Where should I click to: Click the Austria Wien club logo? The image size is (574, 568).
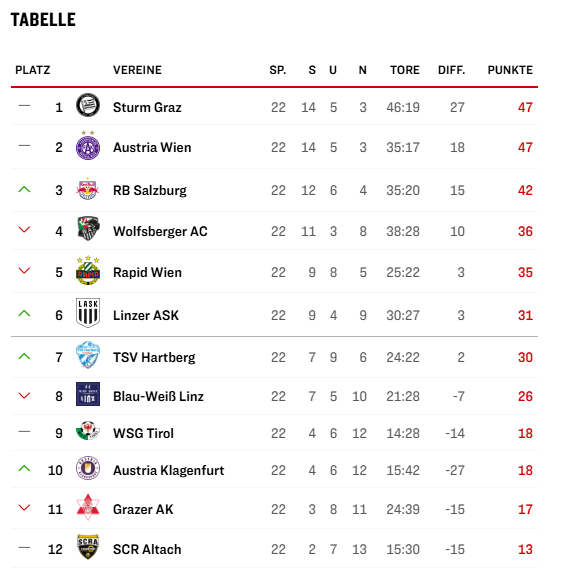88,146
